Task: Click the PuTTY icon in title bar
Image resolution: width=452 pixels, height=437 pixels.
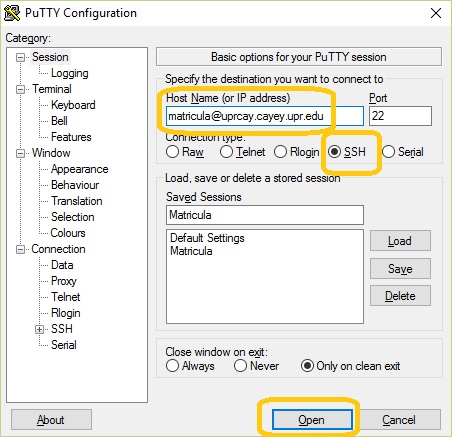Action: tap(12, 13)
